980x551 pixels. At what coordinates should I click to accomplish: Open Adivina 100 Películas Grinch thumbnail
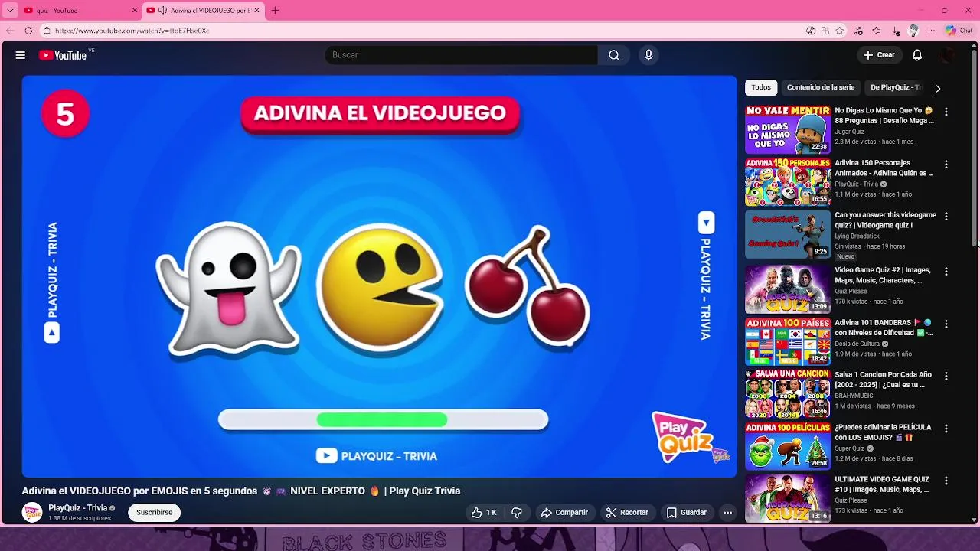[788, 447]
